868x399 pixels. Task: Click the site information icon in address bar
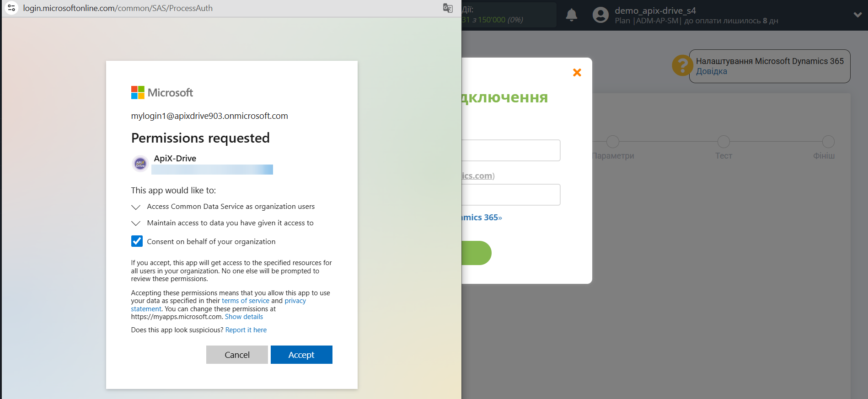tap(11, 8)
